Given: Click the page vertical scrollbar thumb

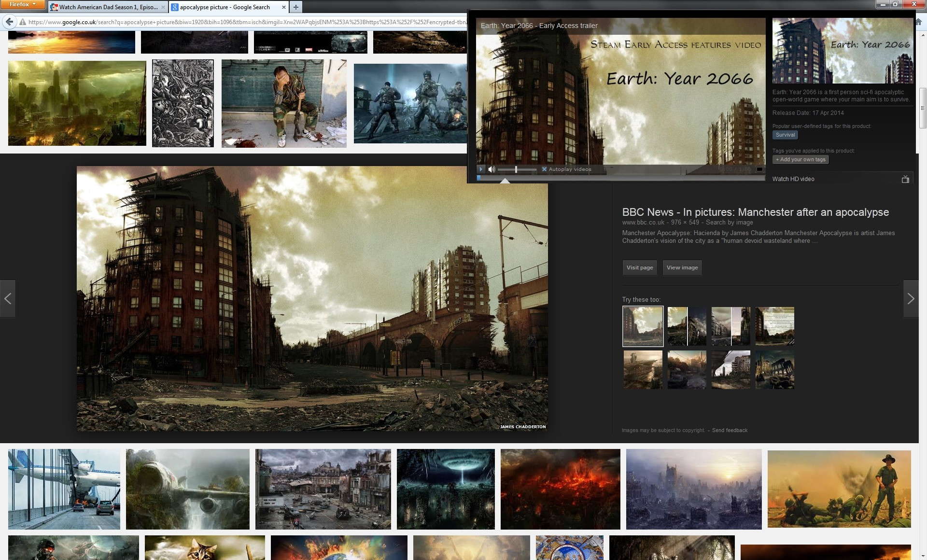Looking at the screenshot, I should pos(923,108).
